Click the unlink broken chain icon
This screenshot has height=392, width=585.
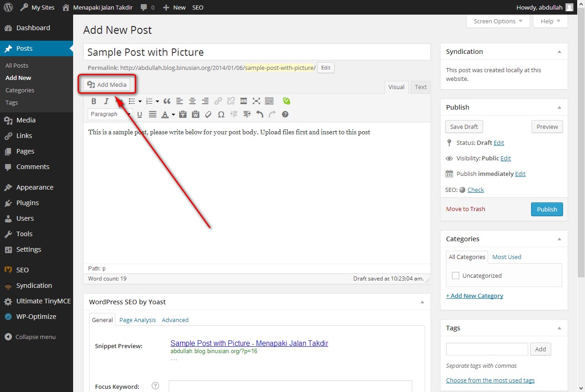click(231, 101)
